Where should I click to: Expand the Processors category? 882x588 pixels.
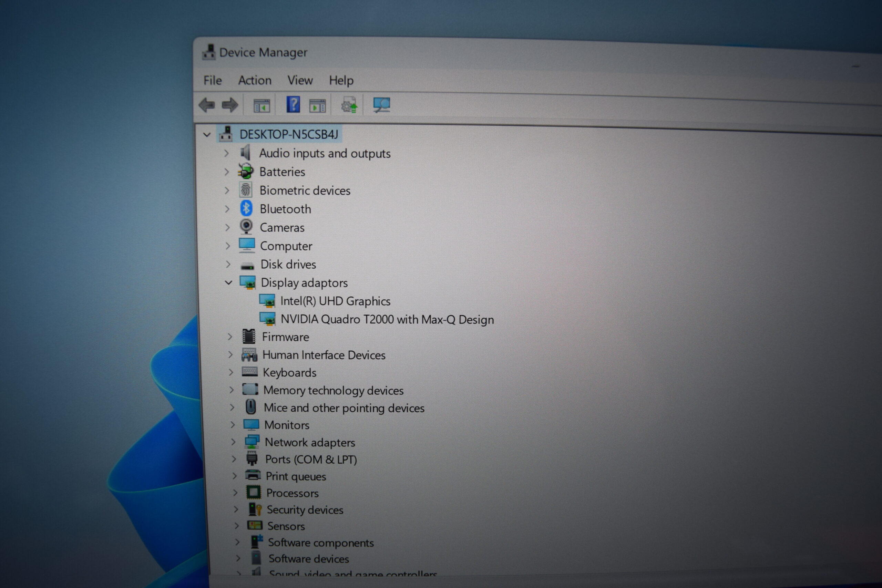pos(235,492)
